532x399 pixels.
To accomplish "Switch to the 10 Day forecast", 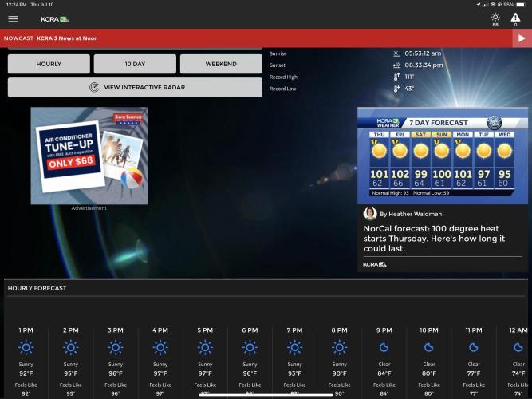I will 135,64.
